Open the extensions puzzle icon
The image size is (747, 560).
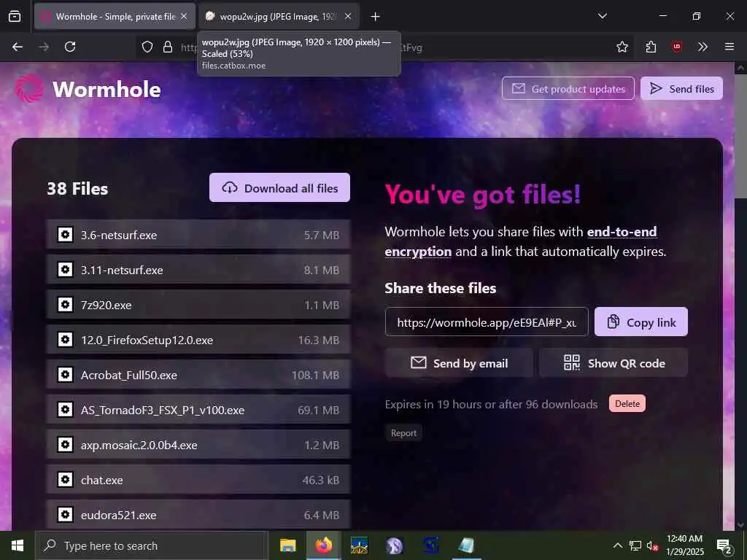[x=651, y=47]
